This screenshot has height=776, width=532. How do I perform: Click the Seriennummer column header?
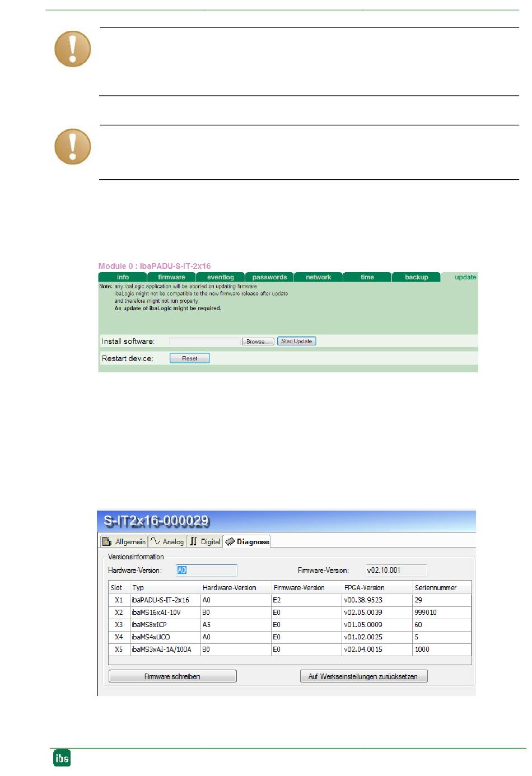[x=442, y=587]
